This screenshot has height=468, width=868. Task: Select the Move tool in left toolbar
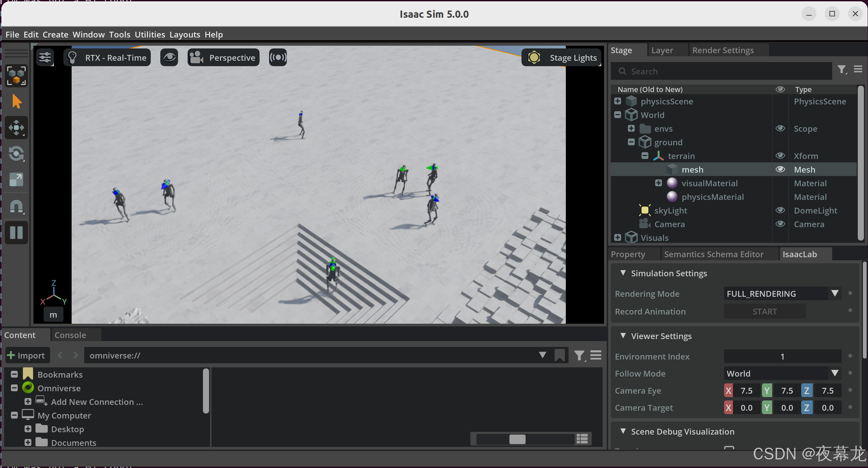click(16, 128)
